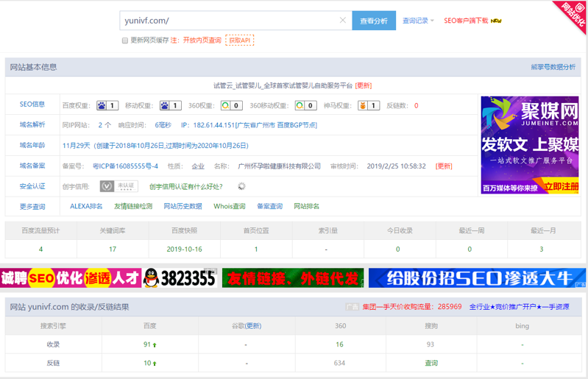
Task: Open the 友情链接检测 link
Action: 133,206
